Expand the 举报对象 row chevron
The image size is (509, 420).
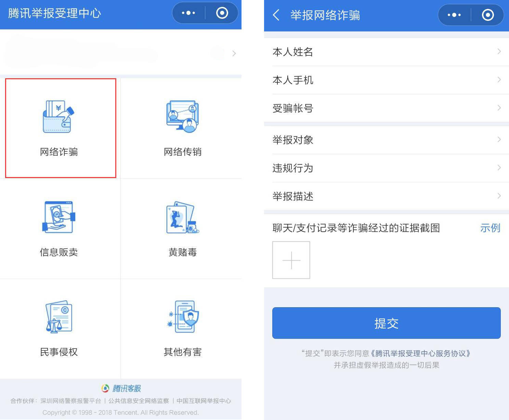[499, 139]
